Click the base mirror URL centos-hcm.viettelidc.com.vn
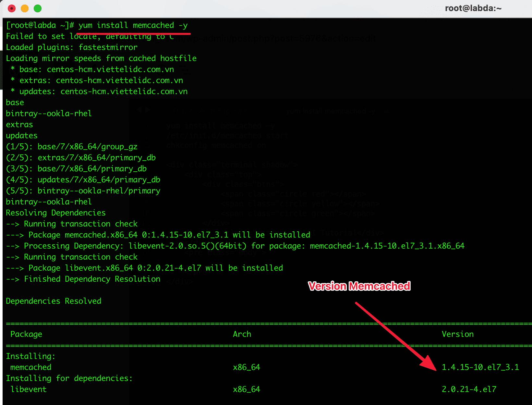Screen dimensions: 532x405 click(110, 69)
